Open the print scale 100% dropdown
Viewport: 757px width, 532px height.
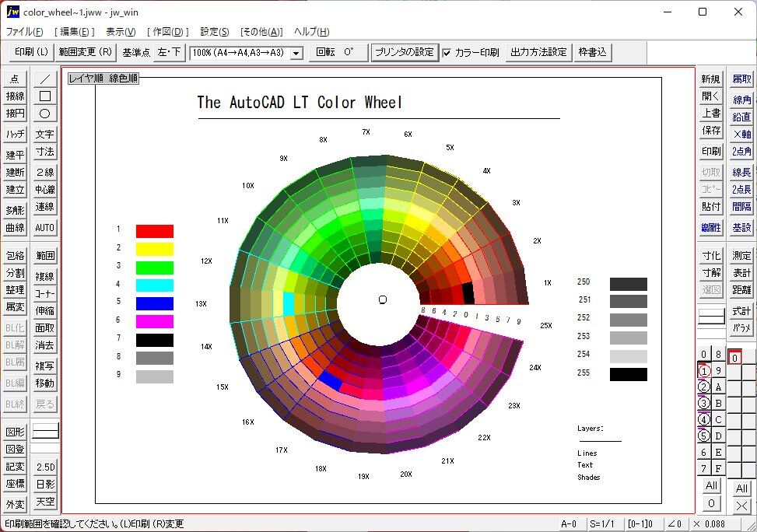pyautogui.click(x=296, y=53)
